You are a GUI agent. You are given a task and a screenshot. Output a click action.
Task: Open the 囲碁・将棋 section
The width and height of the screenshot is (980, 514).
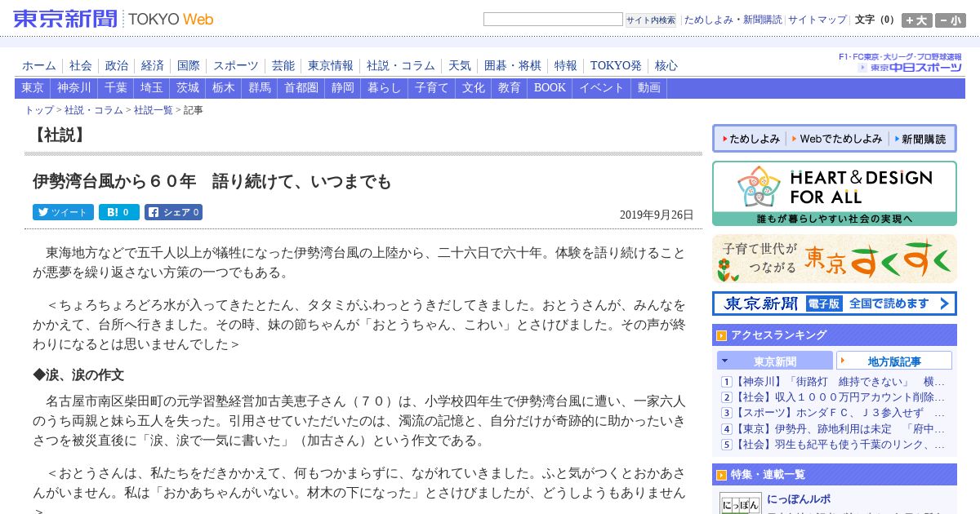click(513, 65)
